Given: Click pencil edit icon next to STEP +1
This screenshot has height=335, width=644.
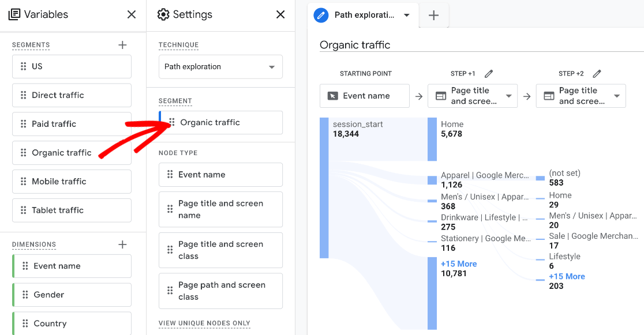Looking at the screenshot, I should [489, 74].
